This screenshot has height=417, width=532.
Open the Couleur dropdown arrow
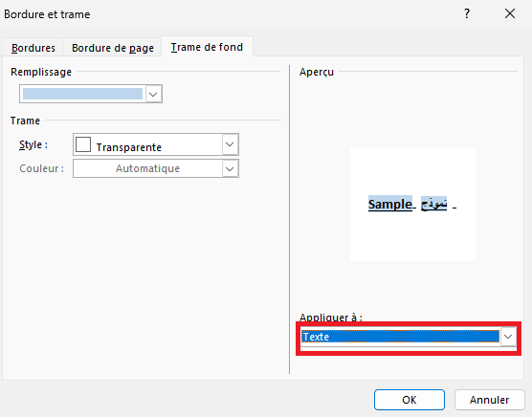230,168
